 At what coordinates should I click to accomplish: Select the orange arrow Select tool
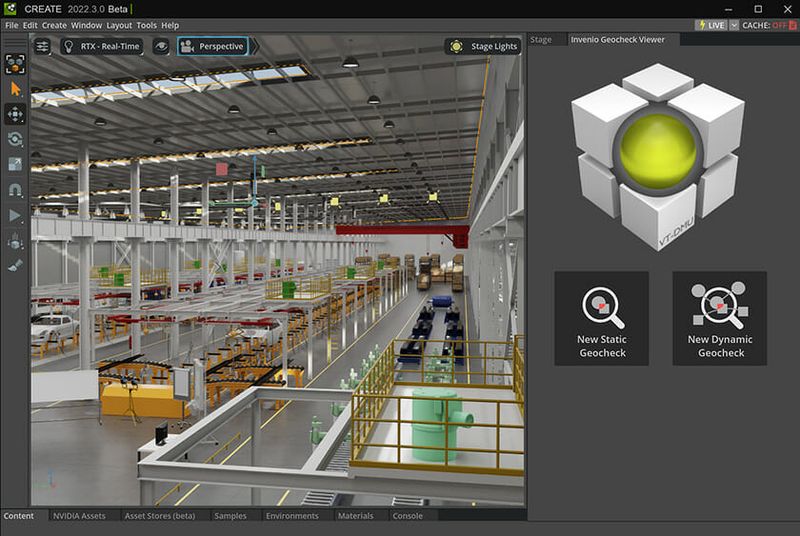click(15, 89)
